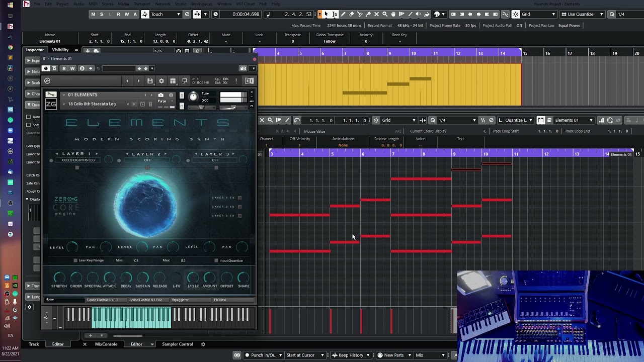Image resolution: width=644 pixels, height=362 pixels.
Task: Select the Draw pencil tool
Action: click(x=343, y=14)
